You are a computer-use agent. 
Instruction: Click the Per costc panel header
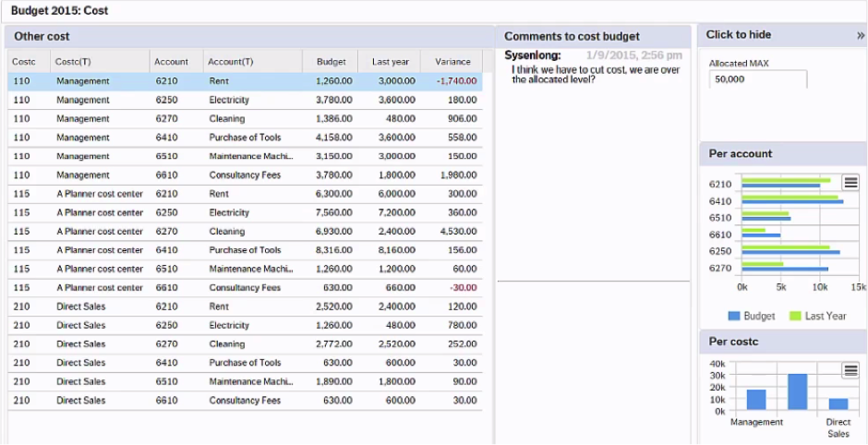click(783, 342)
